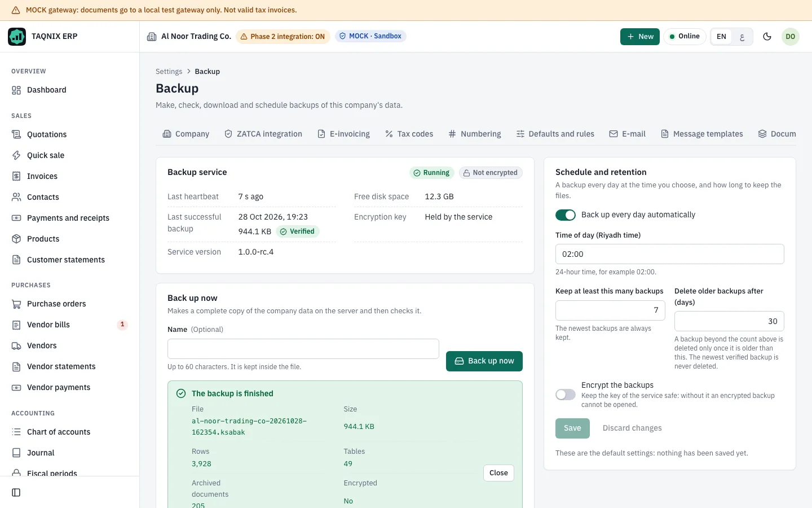This screenshot has width=812, height=508.
Task: Open the E-invoicing tab
Action: coord(344,134)
